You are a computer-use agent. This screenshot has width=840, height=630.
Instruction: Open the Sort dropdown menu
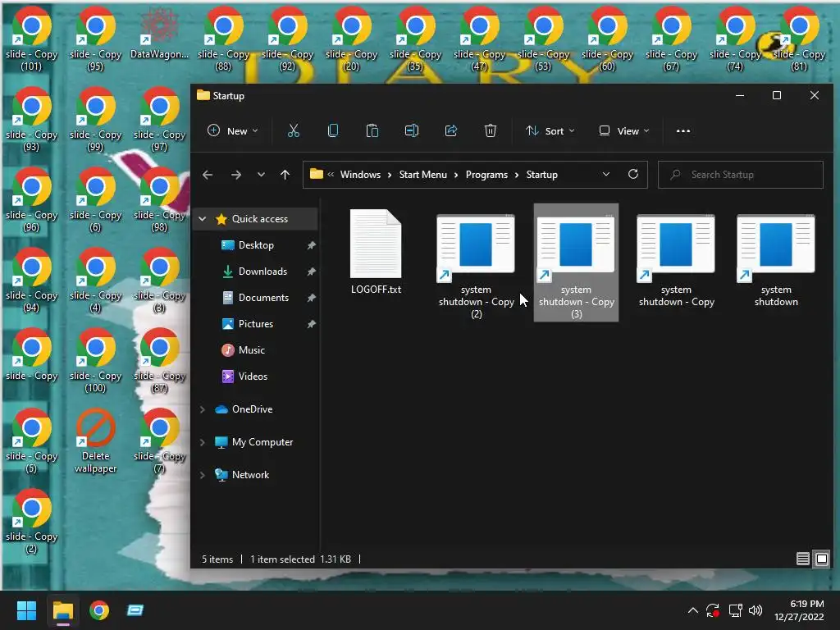pos(550,130)
